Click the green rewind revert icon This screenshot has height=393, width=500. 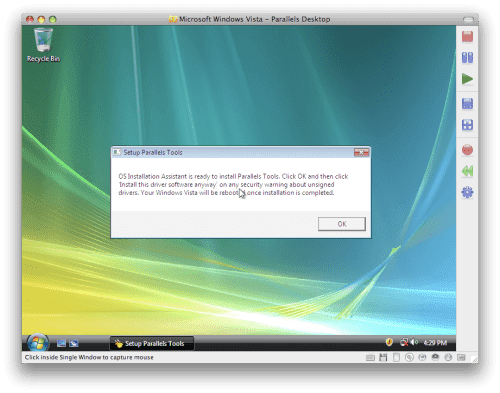tap(467, 171)
